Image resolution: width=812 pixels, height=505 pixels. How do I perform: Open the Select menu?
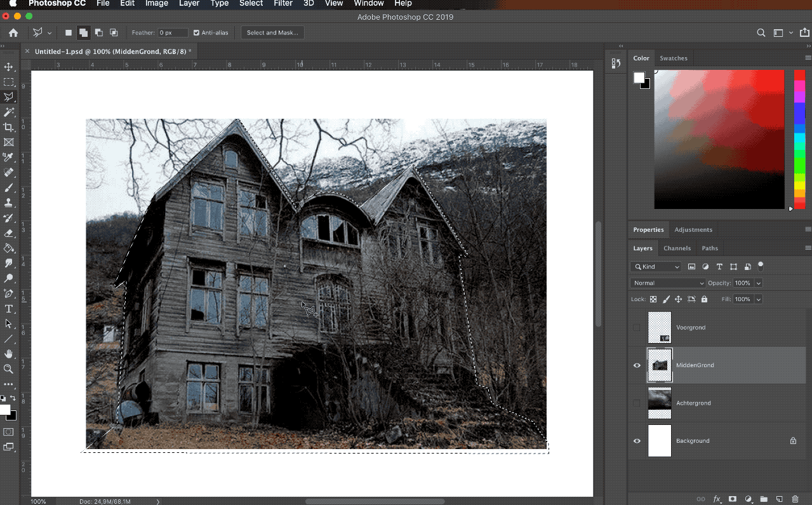pyautogui.click(x=251, y=4)
